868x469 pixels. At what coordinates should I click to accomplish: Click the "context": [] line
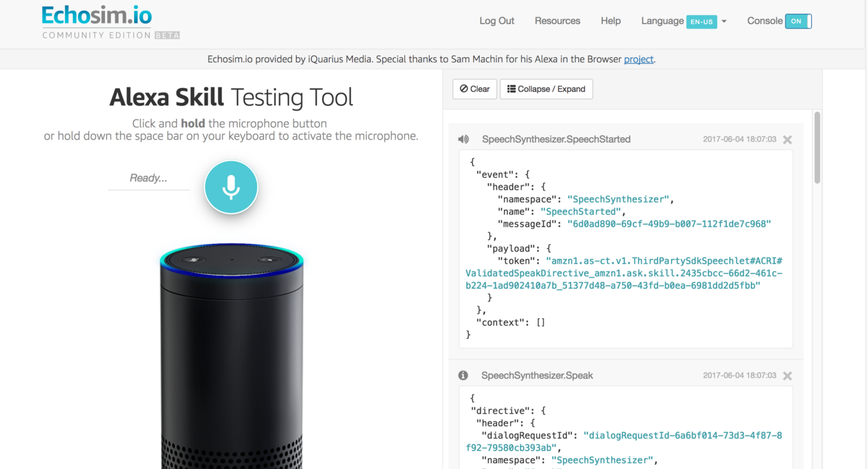pyautogui.click(x=510, y=322)
